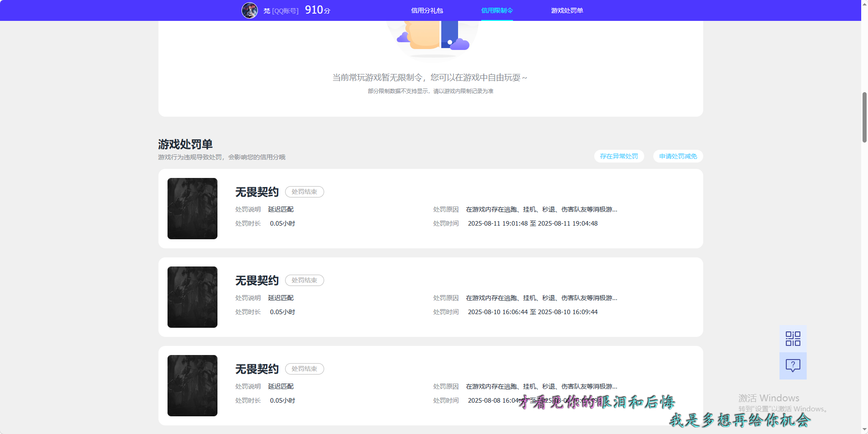Click the scrollbar up arrow
Image resolution: width=868 pixels, height=434 pixels.
[864, 4]
